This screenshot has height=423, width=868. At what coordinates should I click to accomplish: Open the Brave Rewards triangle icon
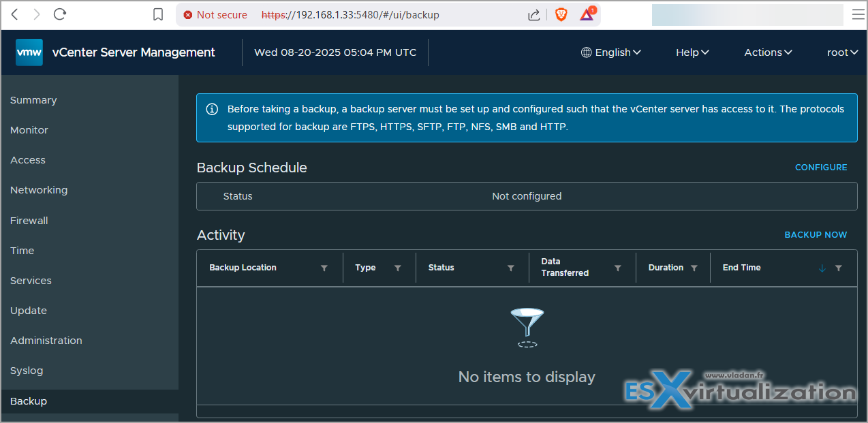tap(587, 14)
